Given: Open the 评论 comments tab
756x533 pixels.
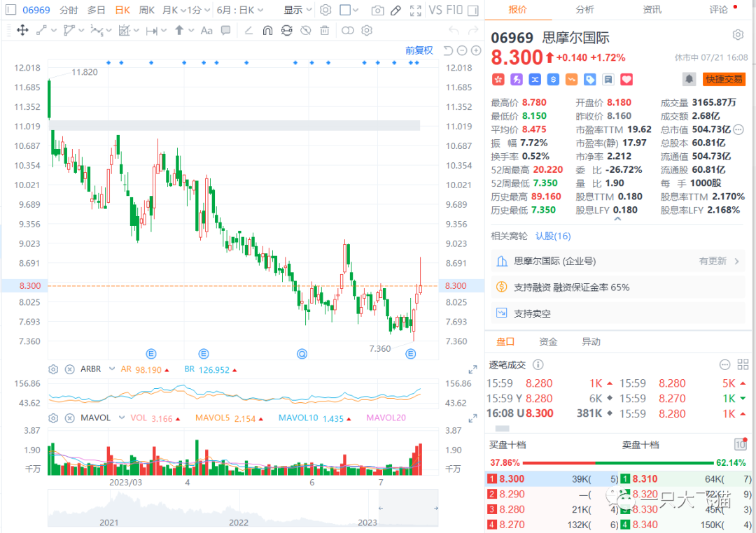Looking at the screenshot, I should click(718, 10).
